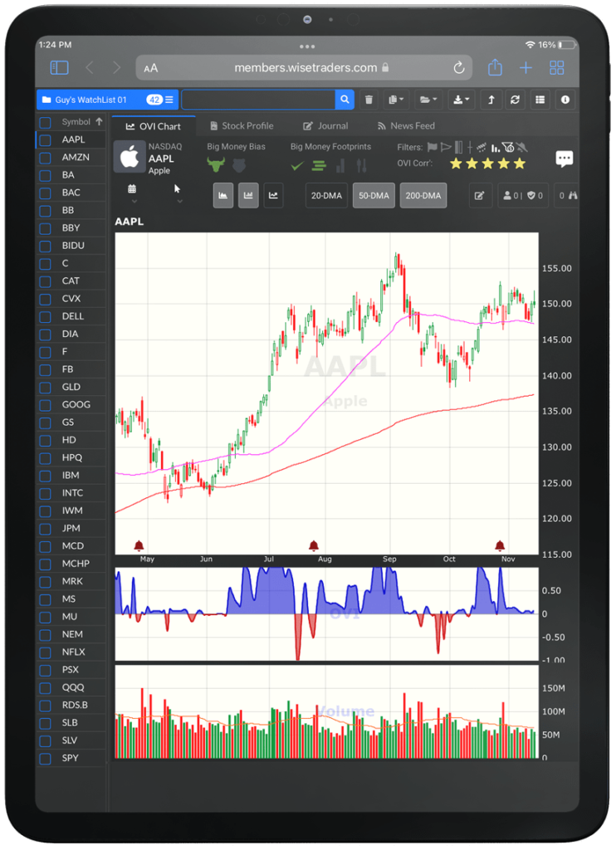Image resolution: width=616 pixels, height=850 pixels.
Task: Toggle the area chart view button
Action: (x=222, y=196)
